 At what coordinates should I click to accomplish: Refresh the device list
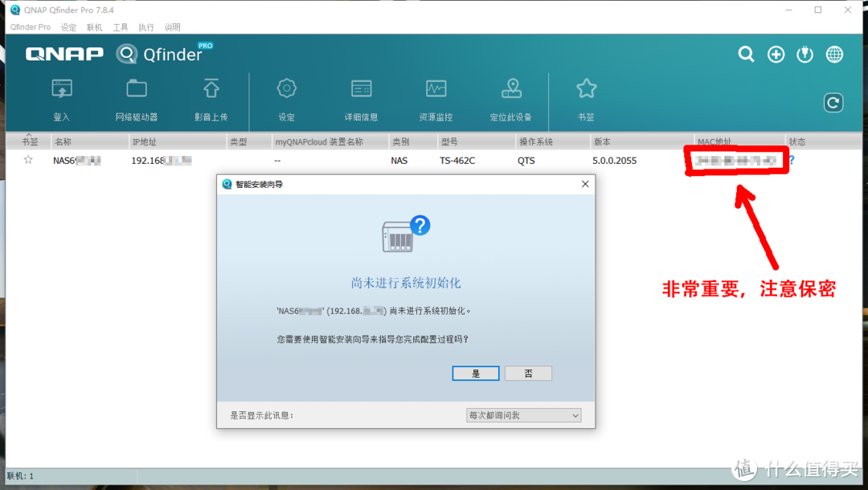pos(833,102)
